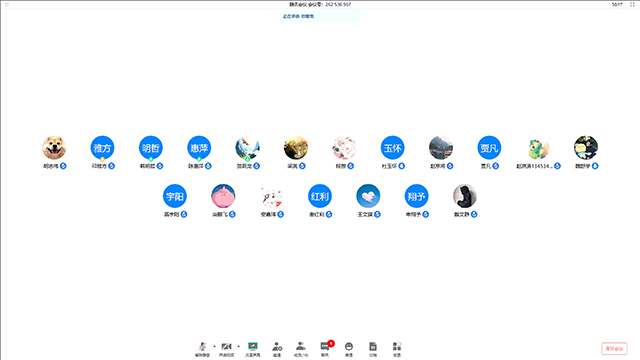Select the blue 红利 avatar
This screenshot has height=360, width=640.
[320, 196]
